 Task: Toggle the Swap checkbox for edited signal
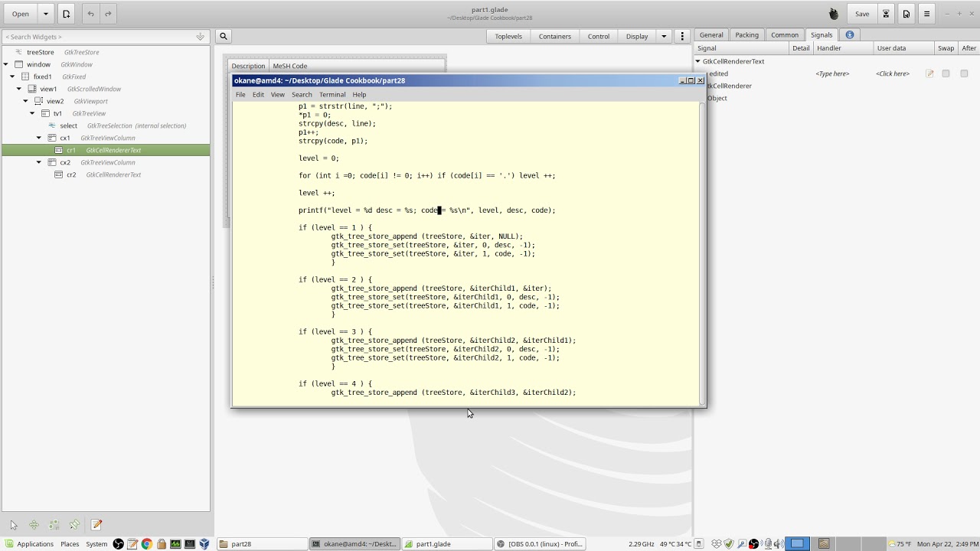pyautogui.click(x=946, y=73)
